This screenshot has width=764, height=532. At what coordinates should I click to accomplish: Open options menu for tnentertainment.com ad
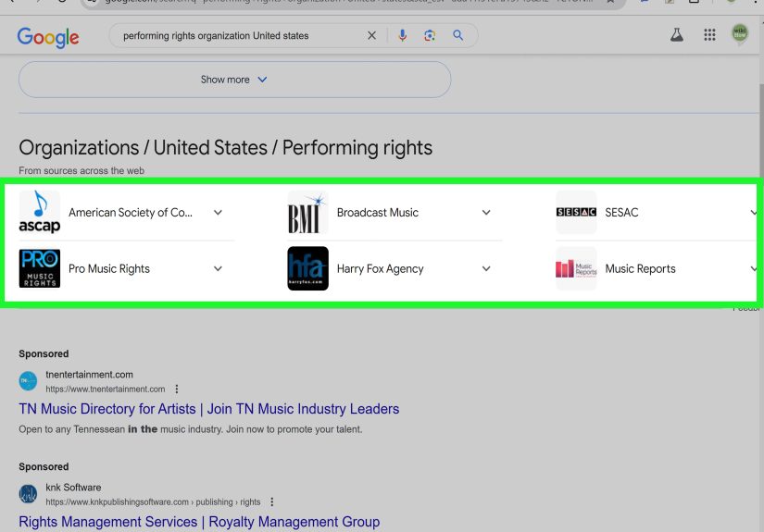tap(177, 390)
